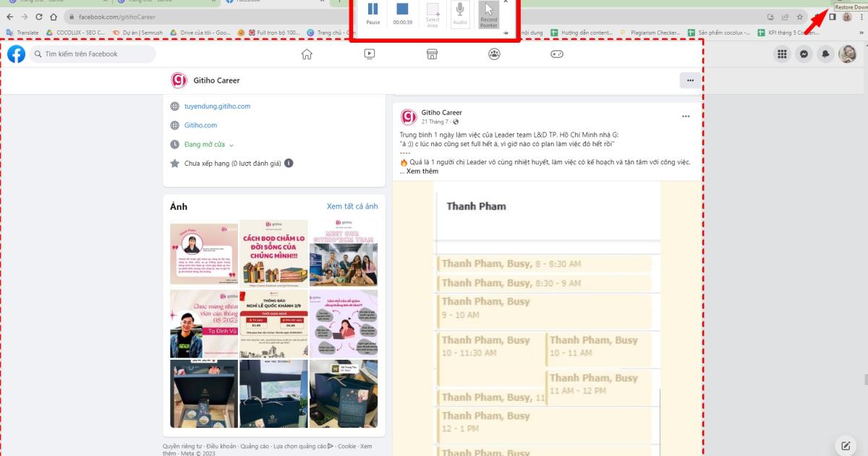
Task: Open the post date 21 Tháng 7
Action: (435, 122)
